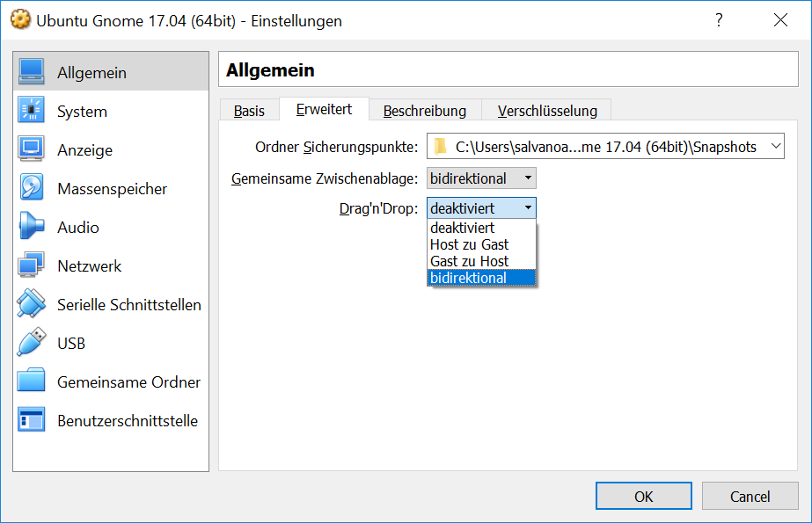Go to Massenspeicher settings
The width and height of the screenshot is (812, 523).
tap(111, 188)
